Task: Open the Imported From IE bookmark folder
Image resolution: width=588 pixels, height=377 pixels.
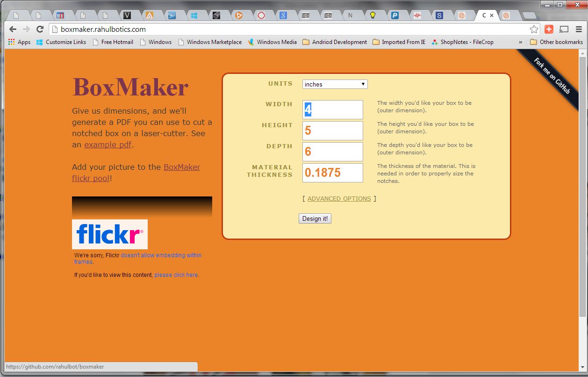Action: pos(399,42)
